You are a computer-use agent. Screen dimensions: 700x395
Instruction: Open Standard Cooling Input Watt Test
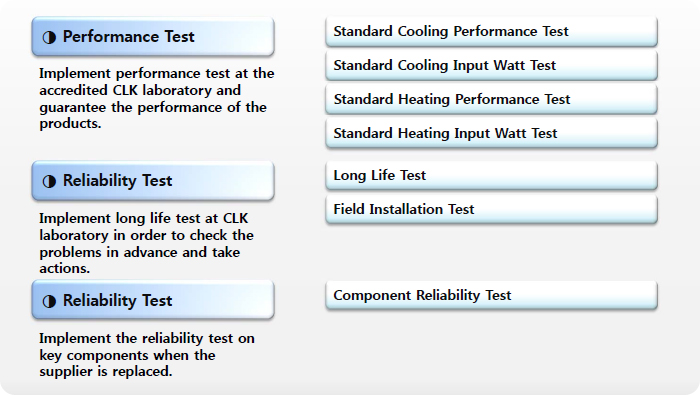point(492,66)
